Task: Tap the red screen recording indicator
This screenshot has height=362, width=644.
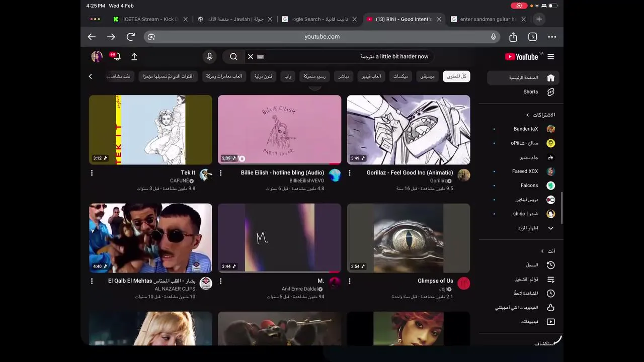Action: (519, 6)
